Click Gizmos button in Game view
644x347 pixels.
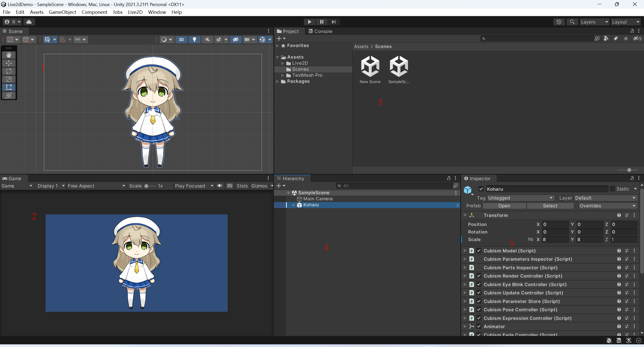point(259,186)
